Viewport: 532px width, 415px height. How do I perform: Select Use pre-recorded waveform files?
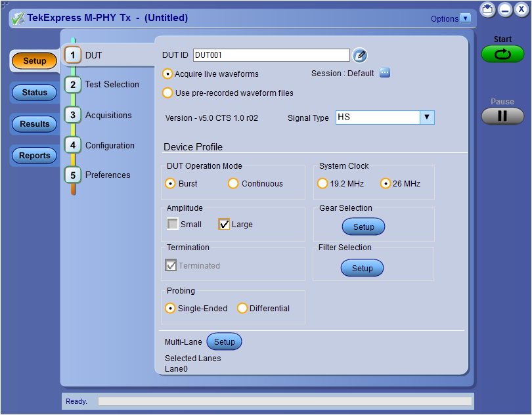pyautogui.click(x=169, y=93)
